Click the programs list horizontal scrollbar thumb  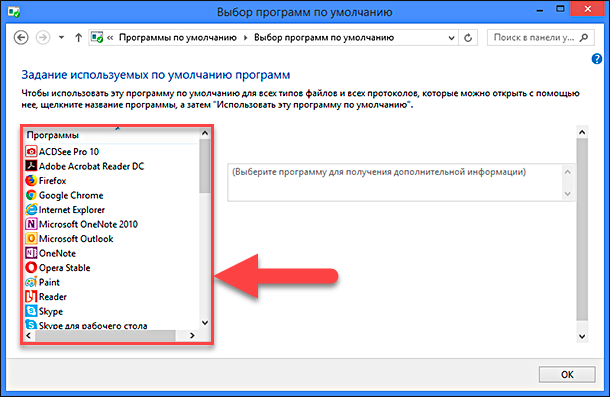pyautogui.click(x=105, y=336)
